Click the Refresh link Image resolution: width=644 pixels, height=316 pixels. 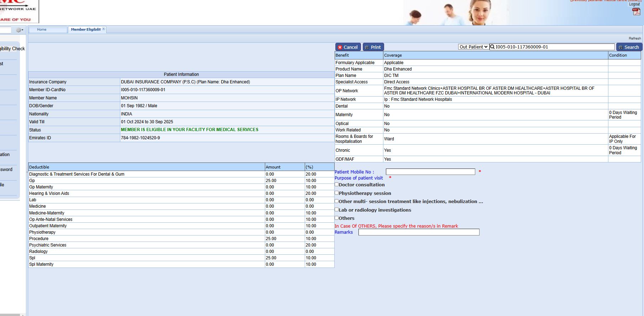pyautogui.click(x=634, y=38)
